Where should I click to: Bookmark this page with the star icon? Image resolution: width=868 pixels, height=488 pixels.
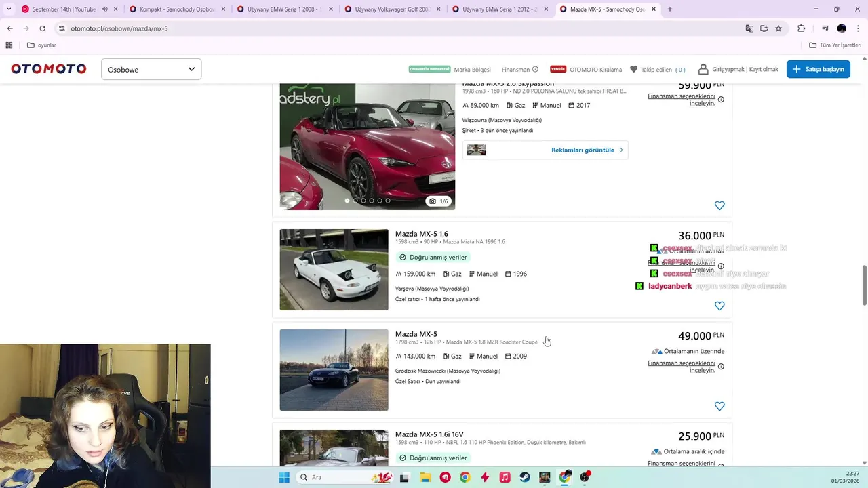coord(778,28)
